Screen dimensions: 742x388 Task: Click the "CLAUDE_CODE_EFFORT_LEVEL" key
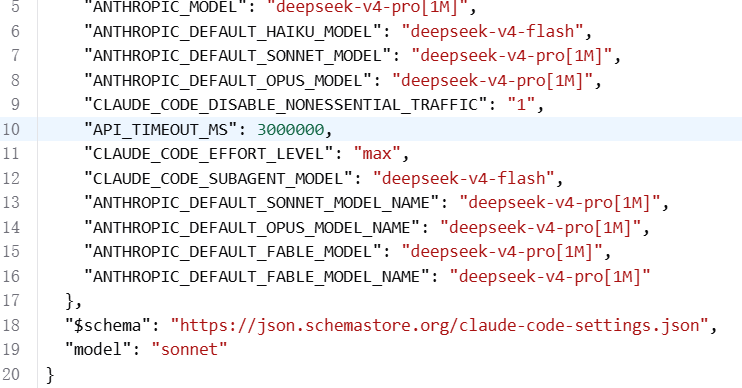209,154
